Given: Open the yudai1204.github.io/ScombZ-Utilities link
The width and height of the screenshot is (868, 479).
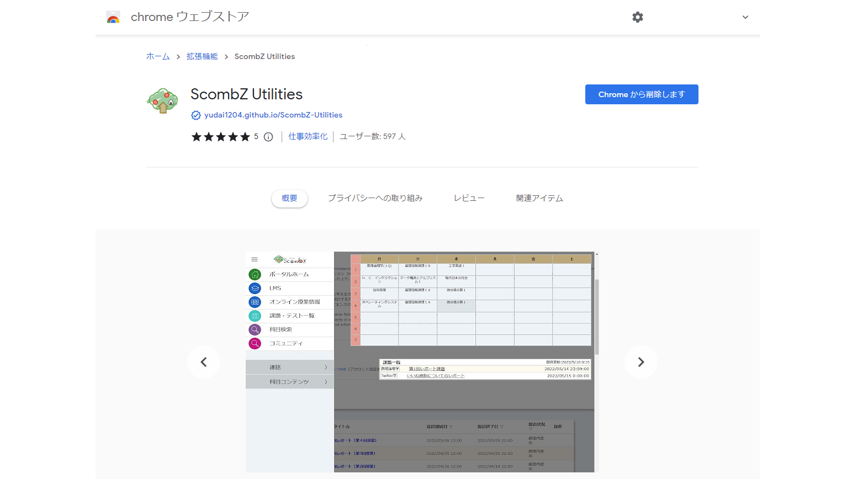Looking at the screenshot, I should 273,115.
